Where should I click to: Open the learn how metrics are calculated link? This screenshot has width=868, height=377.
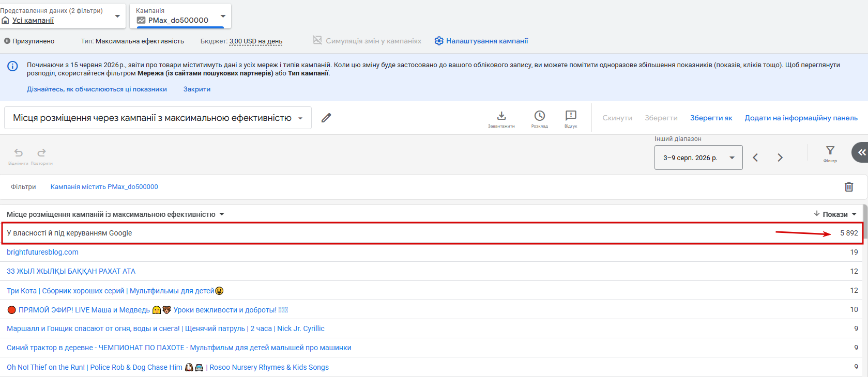point(97,89)
